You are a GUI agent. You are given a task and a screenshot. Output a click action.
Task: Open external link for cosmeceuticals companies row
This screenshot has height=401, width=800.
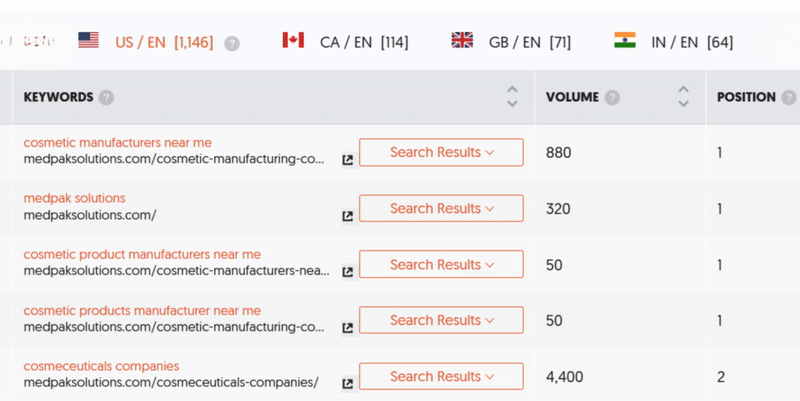347,384
